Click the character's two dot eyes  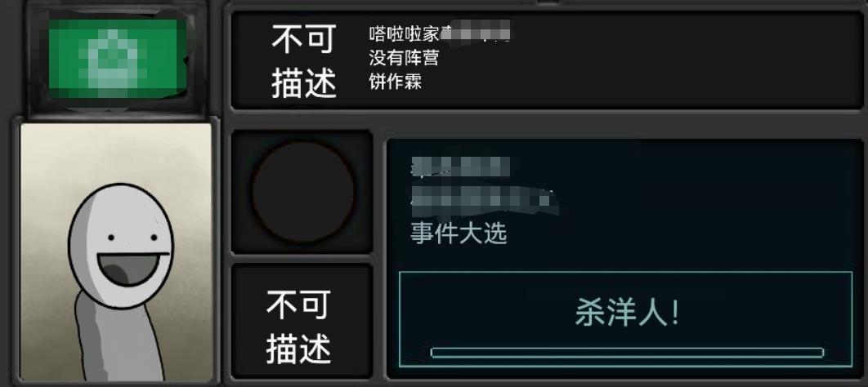click(132, 238)
